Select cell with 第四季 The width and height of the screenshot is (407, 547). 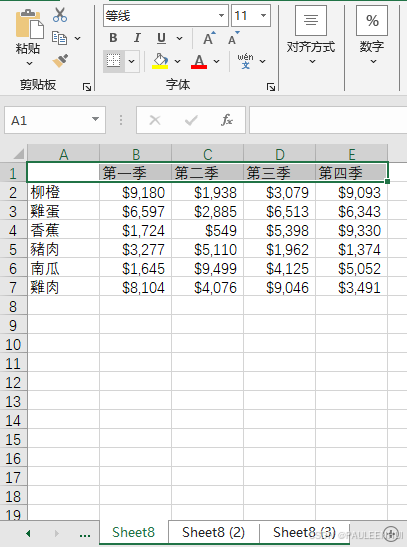click(352, 173)
